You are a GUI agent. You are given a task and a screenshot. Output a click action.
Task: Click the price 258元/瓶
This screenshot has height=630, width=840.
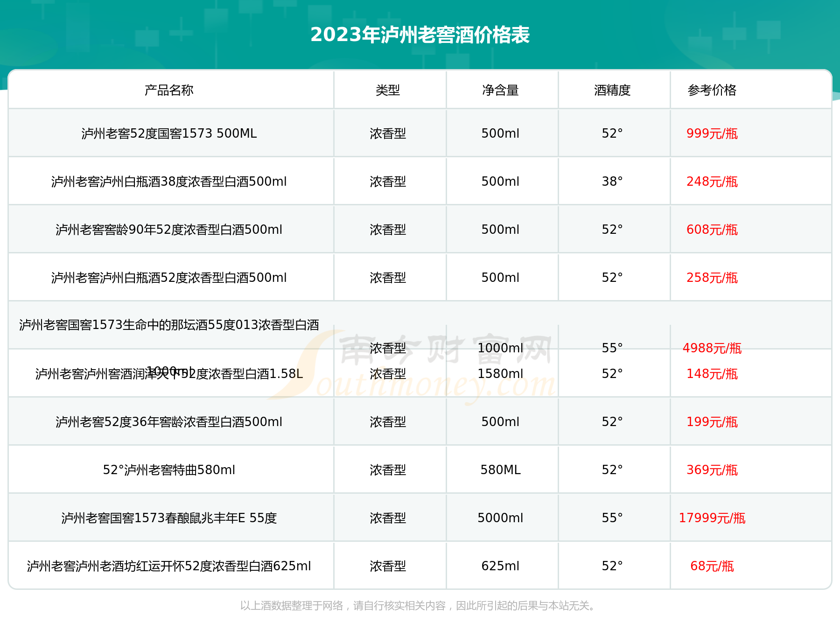(x=712, y=278)
